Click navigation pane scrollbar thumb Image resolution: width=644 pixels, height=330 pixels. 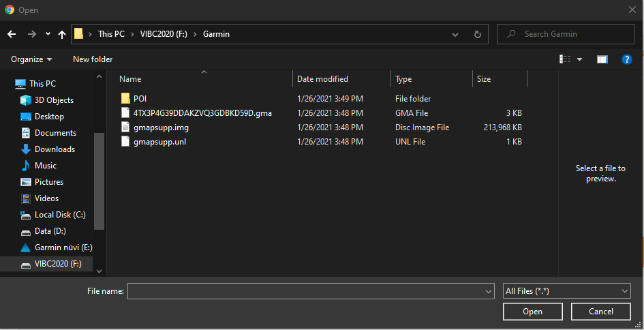tap(99, 181)
